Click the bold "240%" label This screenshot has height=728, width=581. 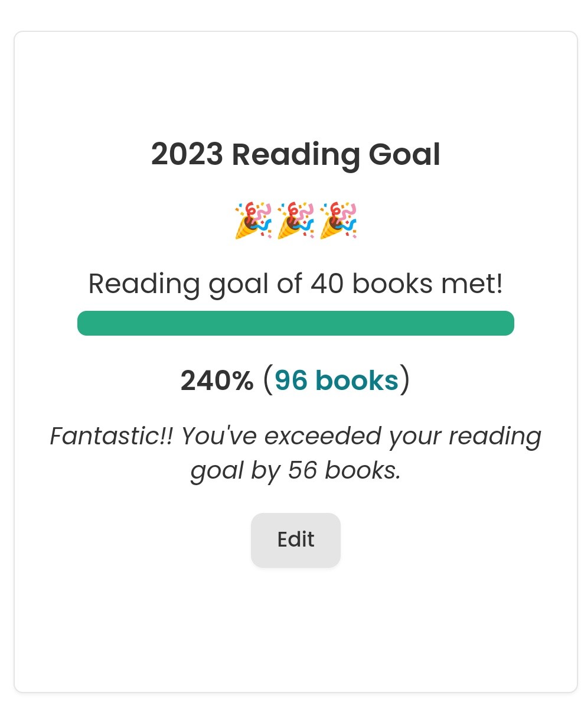[x=217, y=381]
